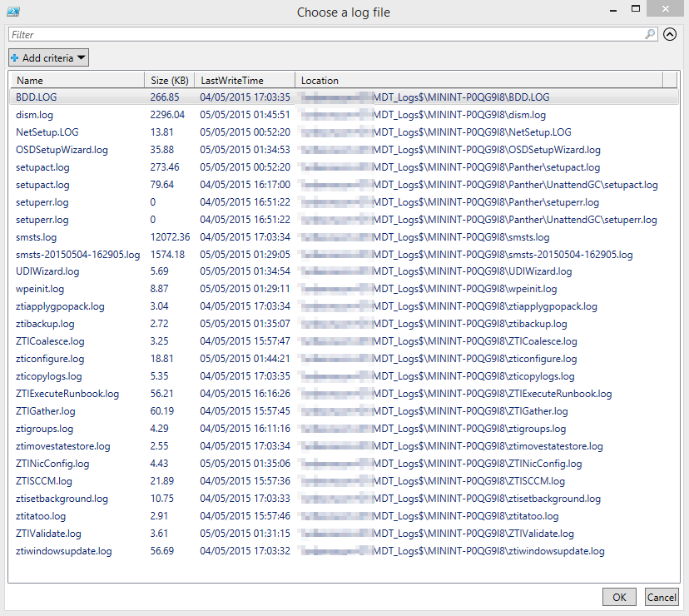Screen dimensions: 689x616
Task: Maximize the Choose a log file window
Action: [636, 9]
